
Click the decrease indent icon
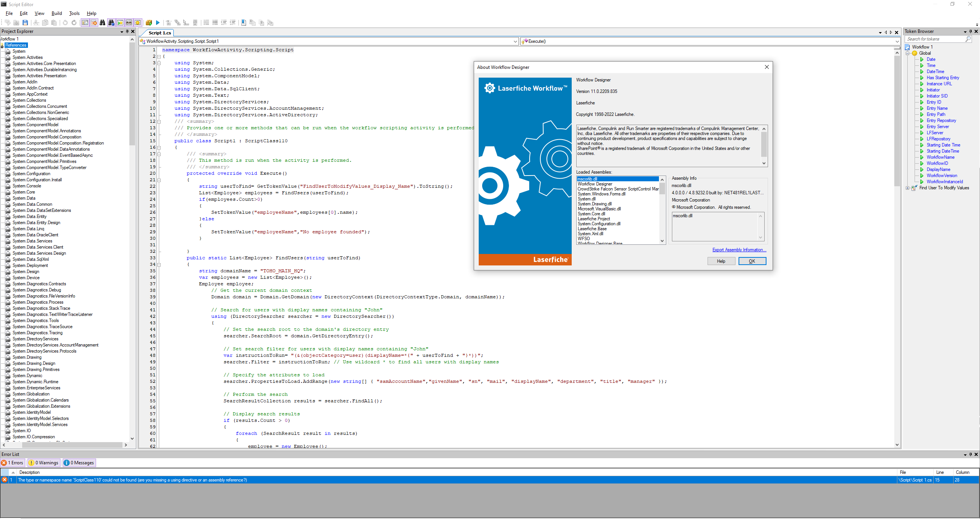pyautogui.click(x=233, y=23)
